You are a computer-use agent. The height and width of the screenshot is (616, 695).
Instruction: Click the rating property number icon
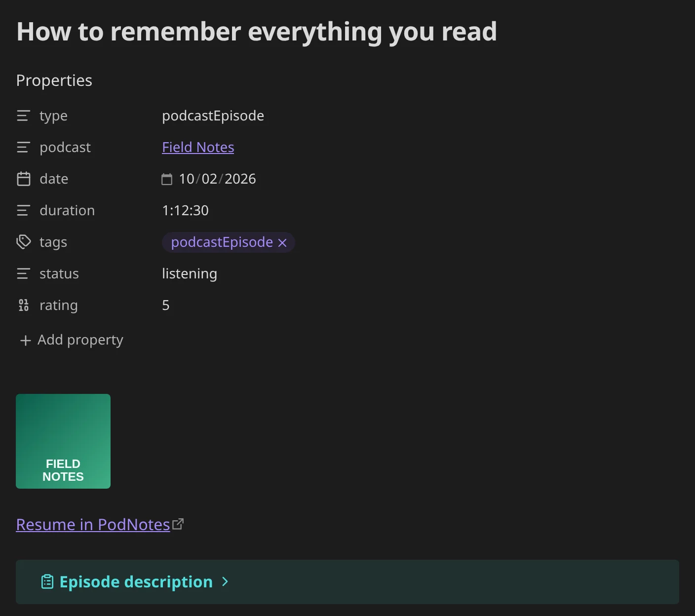tap(23, 306)
